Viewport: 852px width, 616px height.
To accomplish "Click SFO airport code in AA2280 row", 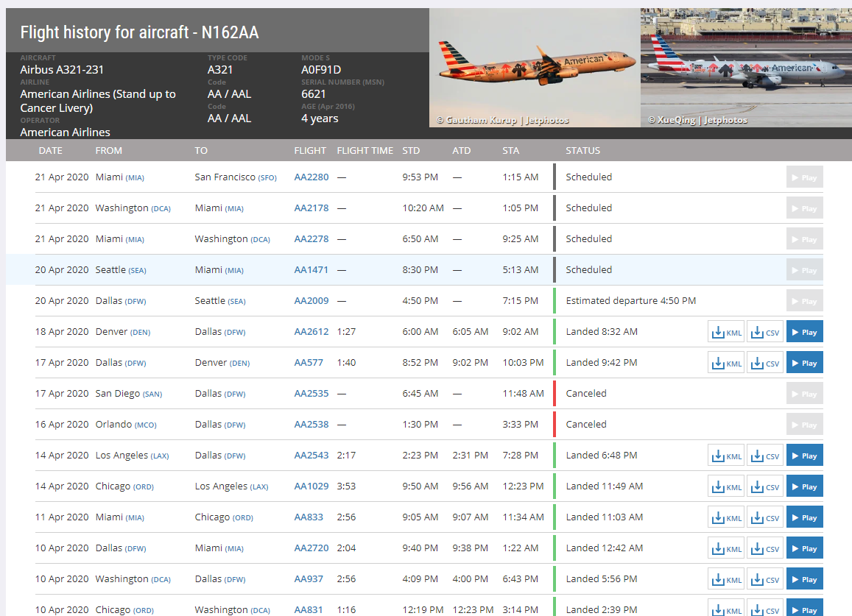I will tap(267, 178).
